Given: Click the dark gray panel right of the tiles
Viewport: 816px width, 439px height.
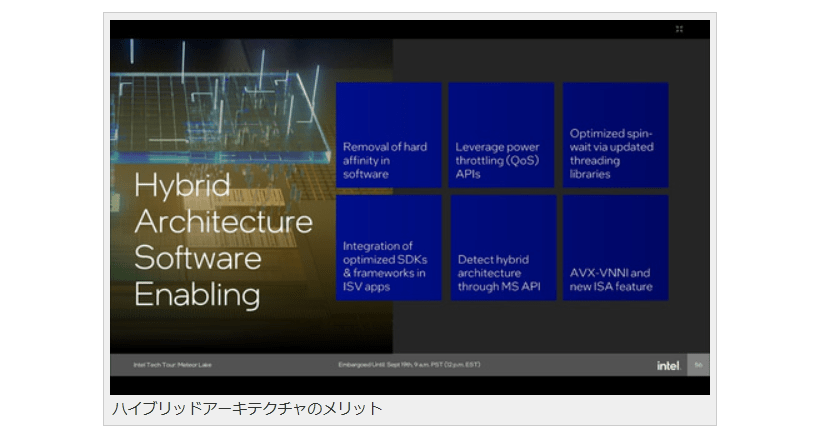Looking at the screenshot, I should point(690,200).
